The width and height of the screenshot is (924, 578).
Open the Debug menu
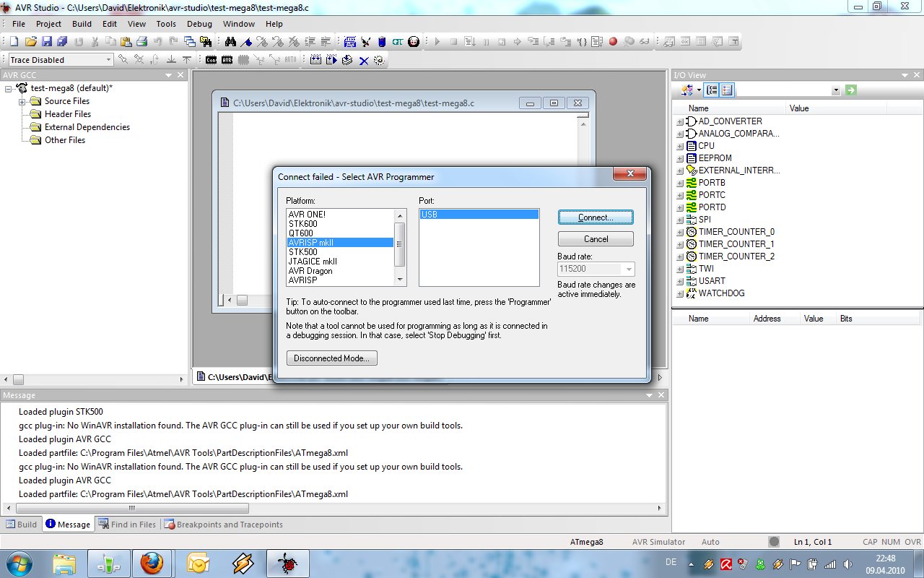pos(199,24)
